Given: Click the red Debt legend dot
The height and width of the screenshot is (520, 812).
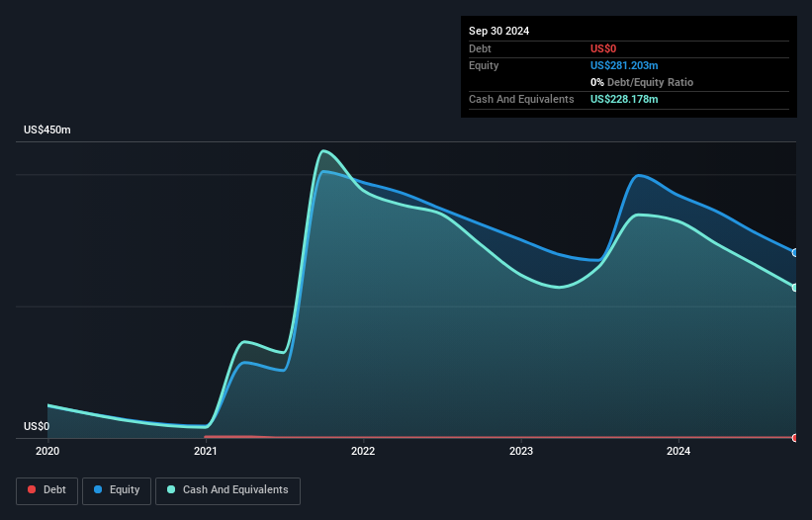Looking at the screenshot, I should click(x=32, y=489).
